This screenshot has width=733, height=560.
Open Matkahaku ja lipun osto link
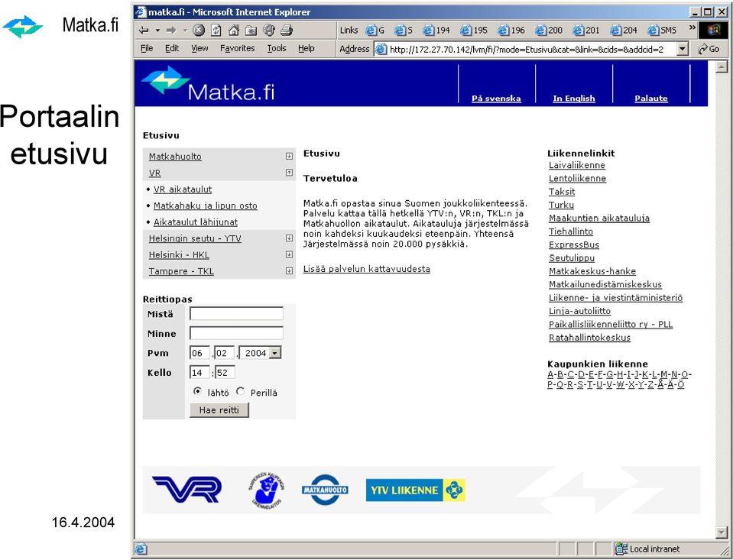[x=205, y=206]
